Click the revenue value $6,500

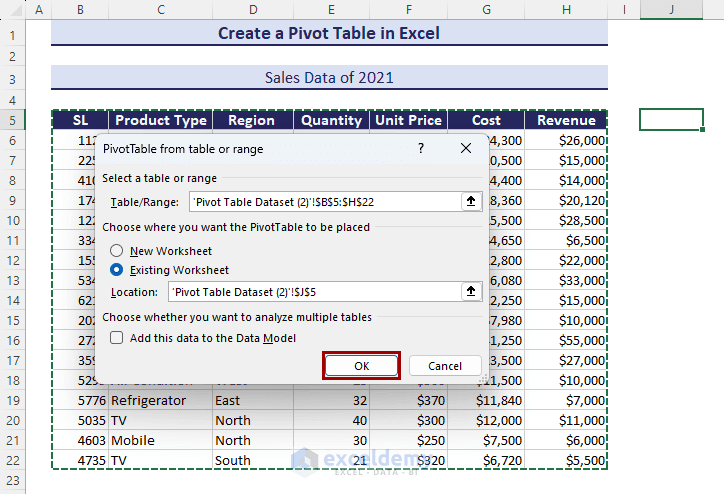tap(567, 240)
